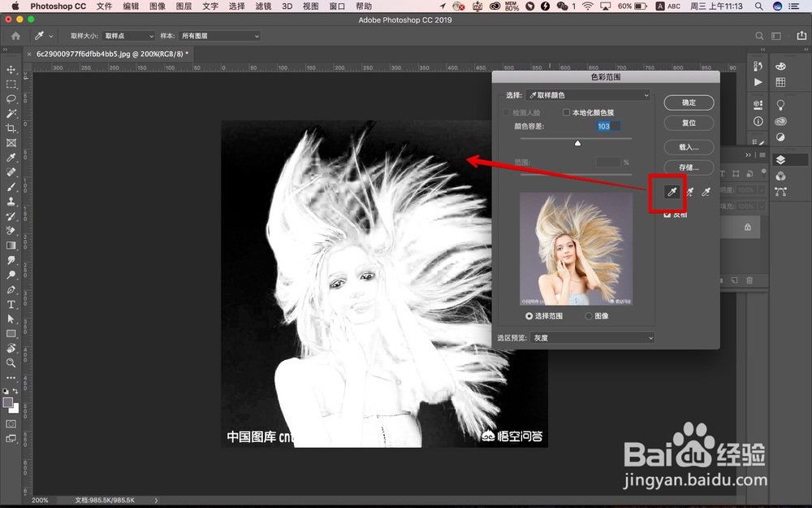Select the History Brush tool
Image resolution: width=812 pixels, height=508 pixels.
click(x=11, y=216)
